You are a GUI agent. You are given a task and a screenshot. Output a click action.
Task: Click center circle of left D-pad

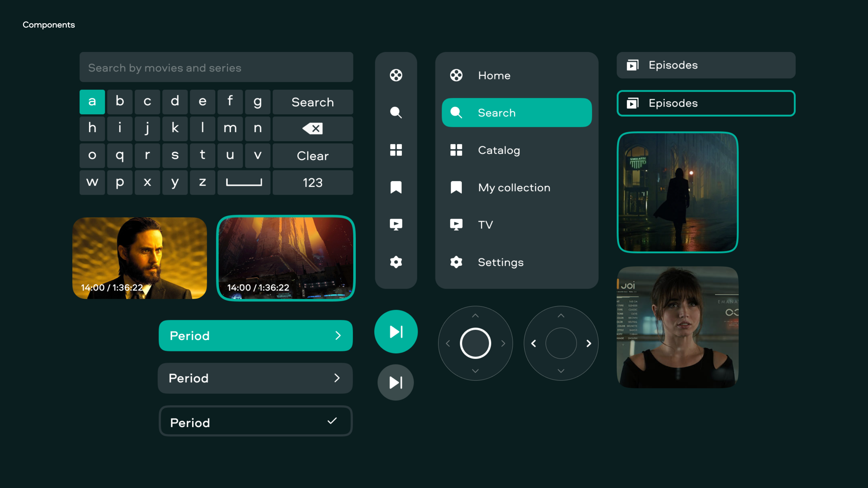[x=475, y=343]
